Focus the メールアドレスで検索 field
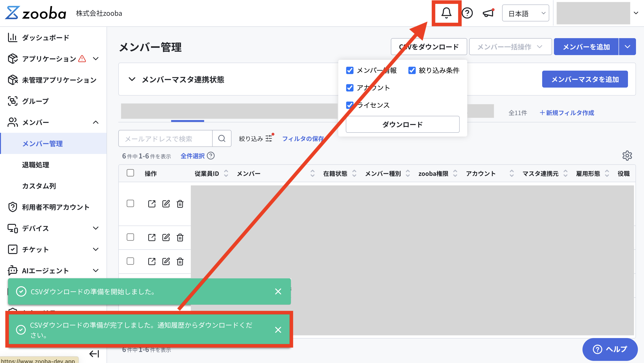This screenshot has height=363, width=644. (x=165, y=138)
